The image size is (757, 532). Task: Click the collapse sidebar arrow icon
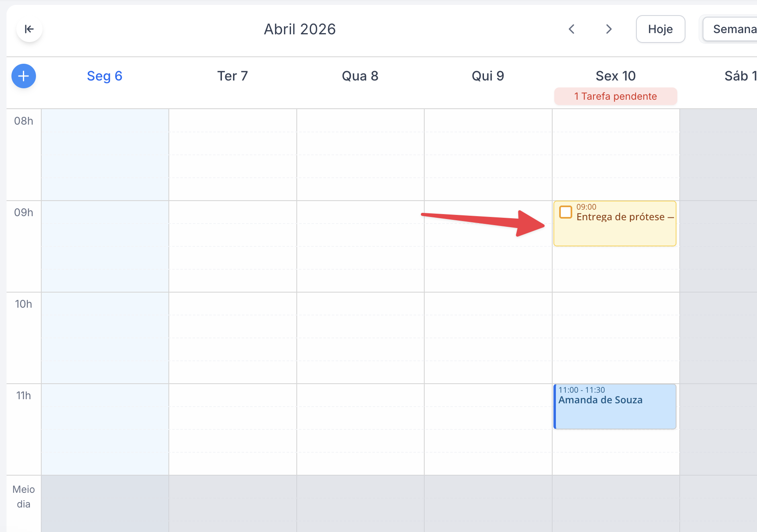point(29,29)
